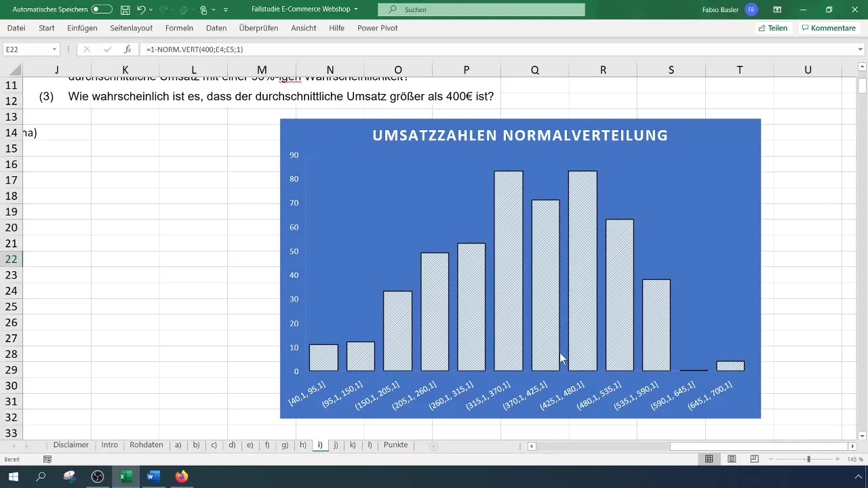Viewport: 868px width, 488px height.
Task: Confirm formula entry checkmark icon
Action: 107,49
